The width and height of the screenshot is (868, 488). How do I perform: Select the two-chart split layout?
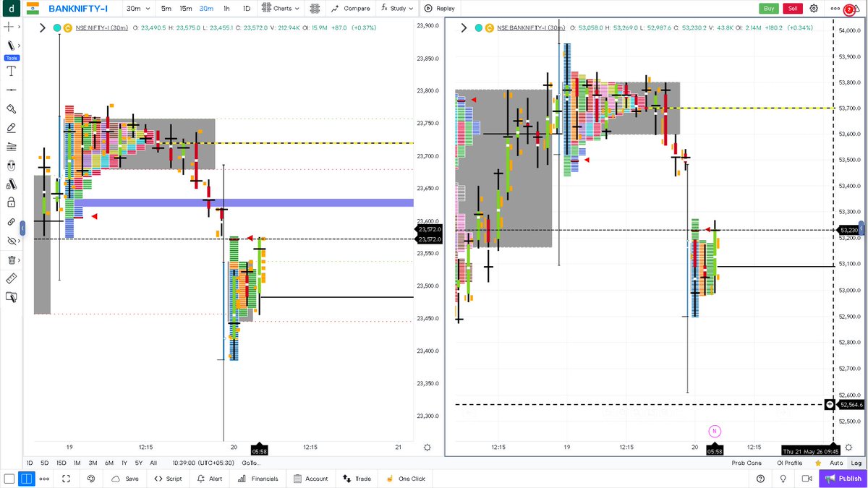tap(26, 479)
